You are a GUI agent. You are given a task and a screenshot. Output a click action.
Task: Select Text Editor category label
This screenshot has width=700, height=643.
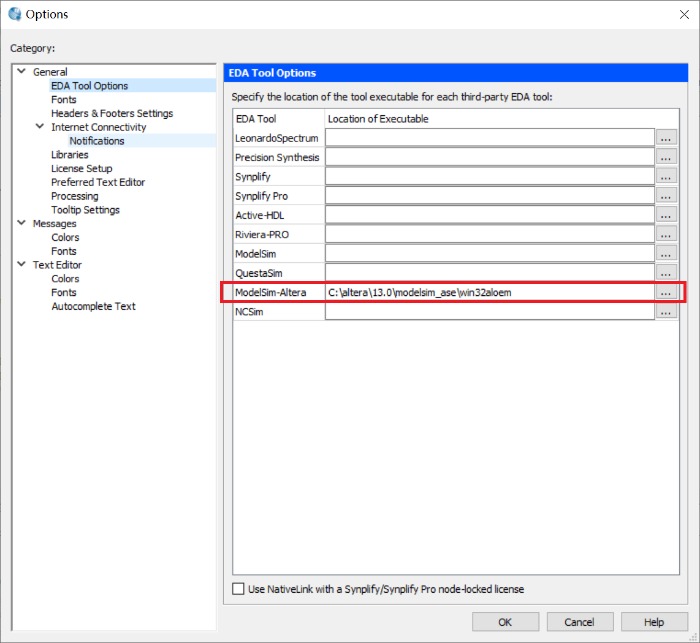point(57,265)
